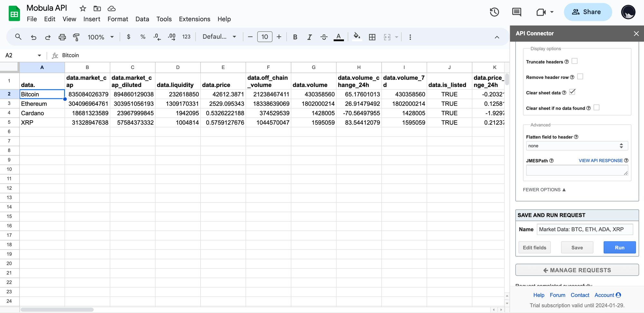
Task: Star the Mobula API document
Action: (83, 8)
